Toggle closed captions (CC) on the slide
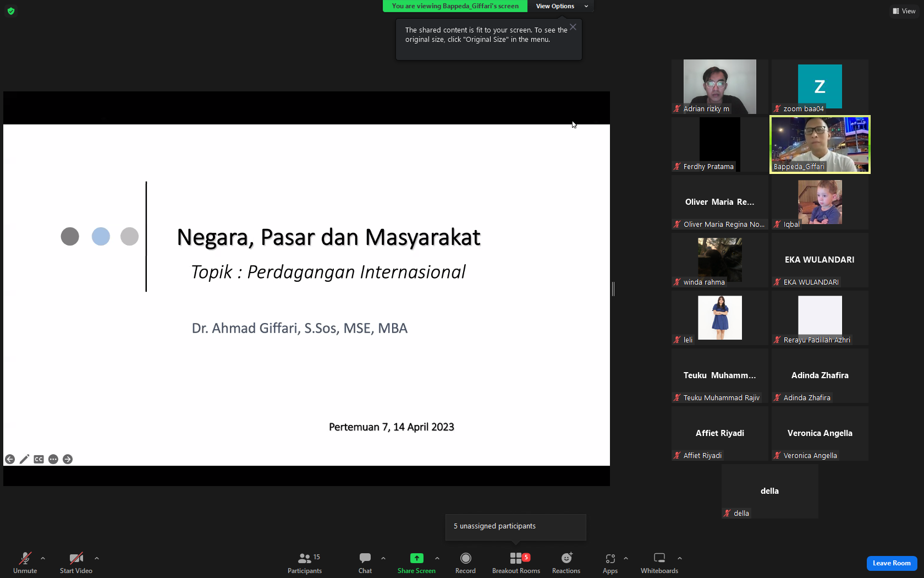 38,459
